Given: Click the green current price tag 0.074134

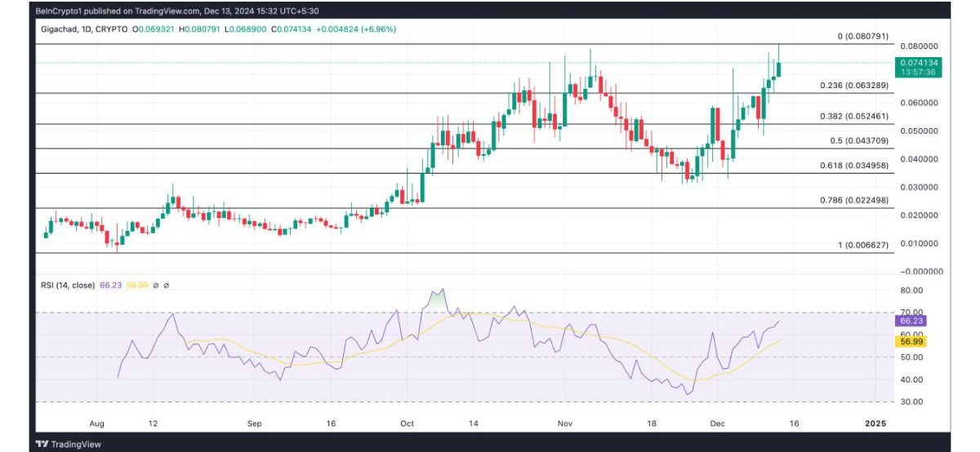Looking at the screenshot, I should (919, 62).
